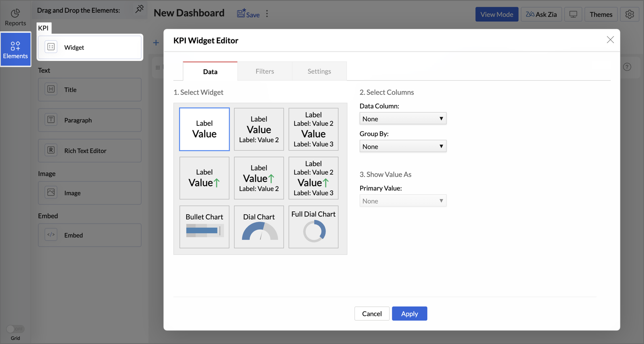This screenshot has width=644, height=344.
Task: Save the dashboard
Action: 248,14
